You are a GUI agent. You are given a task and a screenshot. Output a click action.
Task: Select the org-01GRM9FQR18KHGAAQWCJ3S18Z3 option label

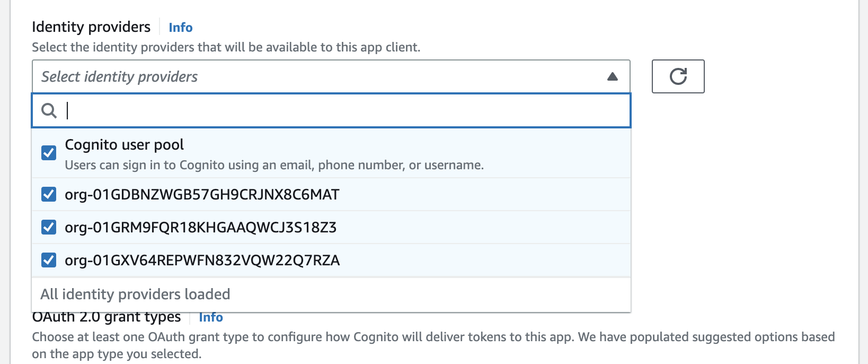click(200, 228)
